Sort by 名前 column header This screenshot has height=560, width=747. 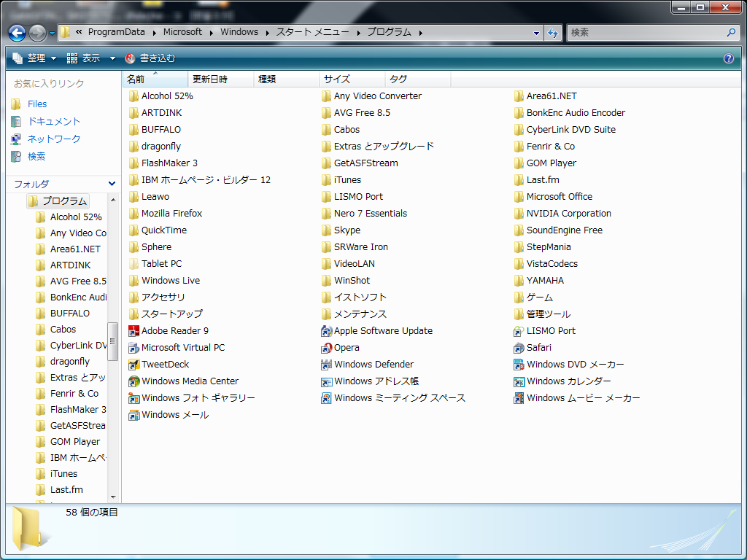[x=155, y=79]
